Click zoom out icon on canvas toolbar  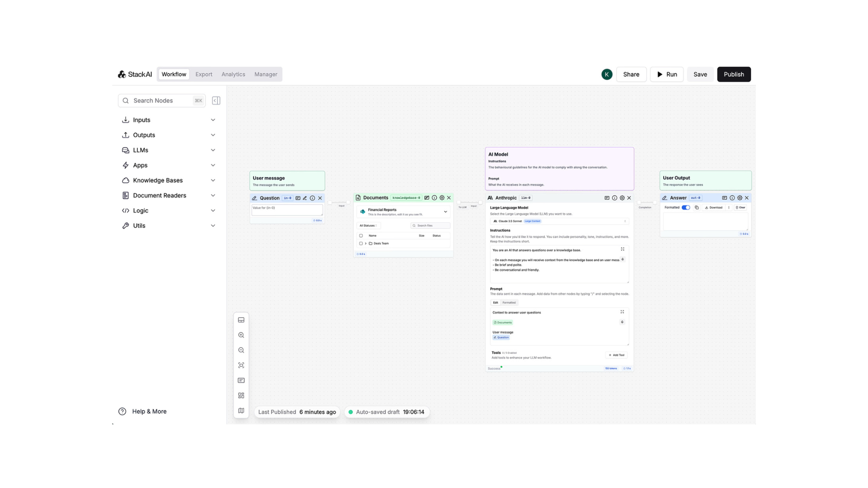coord(241,350)
